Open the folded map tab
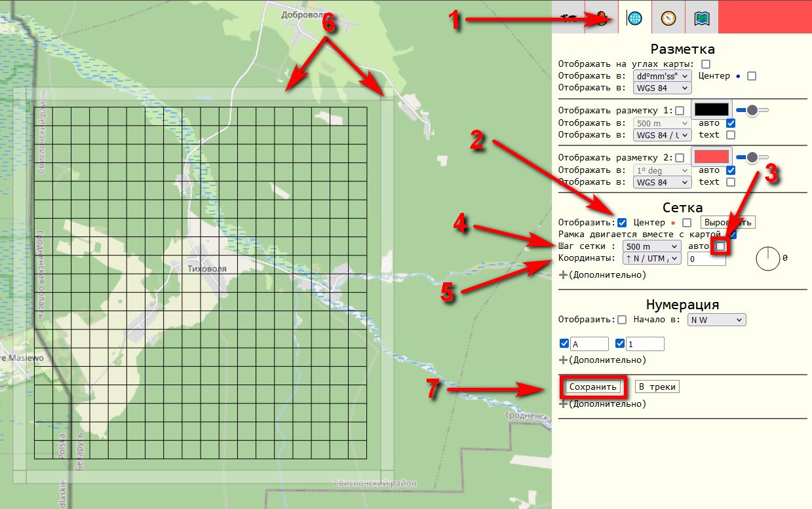Viewport: 812px width, 509px height. tap(702, 18)
